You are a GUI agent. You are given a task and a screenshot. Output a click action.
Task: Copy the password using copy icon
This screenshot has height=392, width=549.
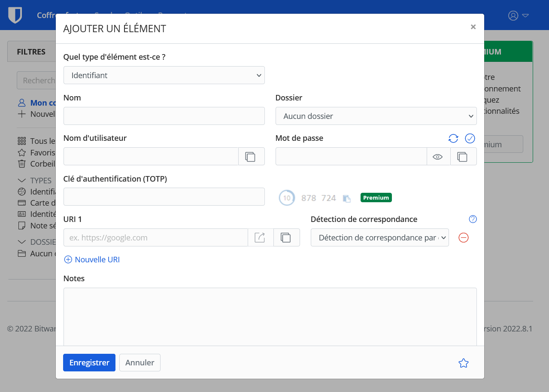point(463,157)
